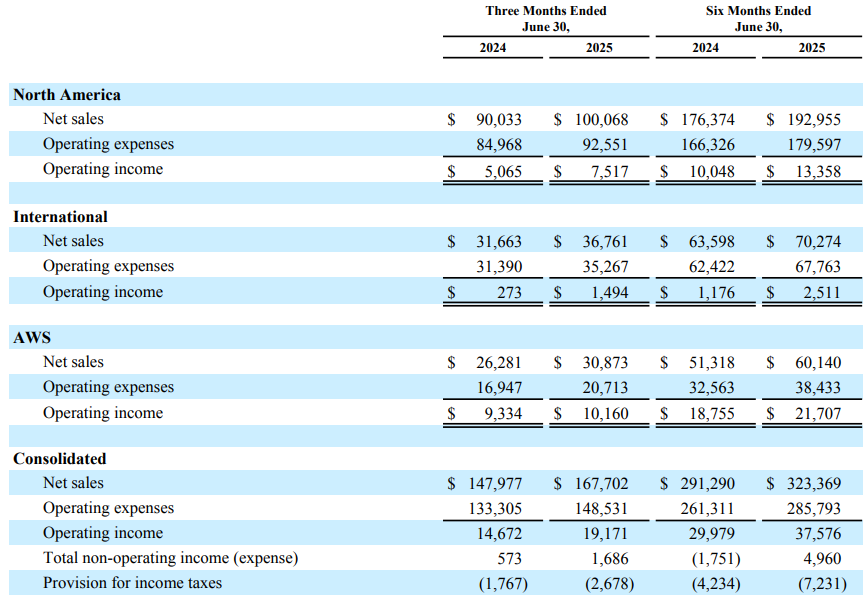Click consolidated net sales 291,290
868x596 pixels.
pos(707,484)
